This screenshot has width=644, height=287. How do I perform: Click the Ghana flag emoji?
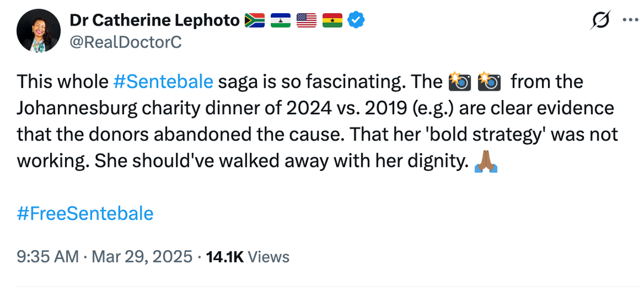pos(332,21)
